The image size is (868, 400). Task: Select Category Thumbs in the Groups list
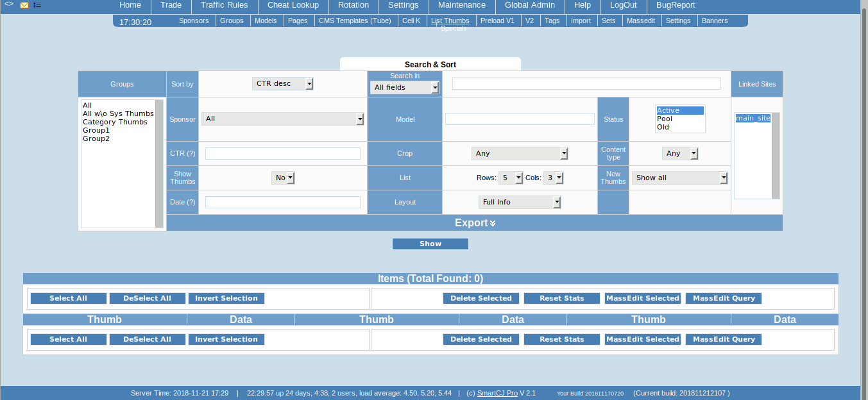click(115, 122)
